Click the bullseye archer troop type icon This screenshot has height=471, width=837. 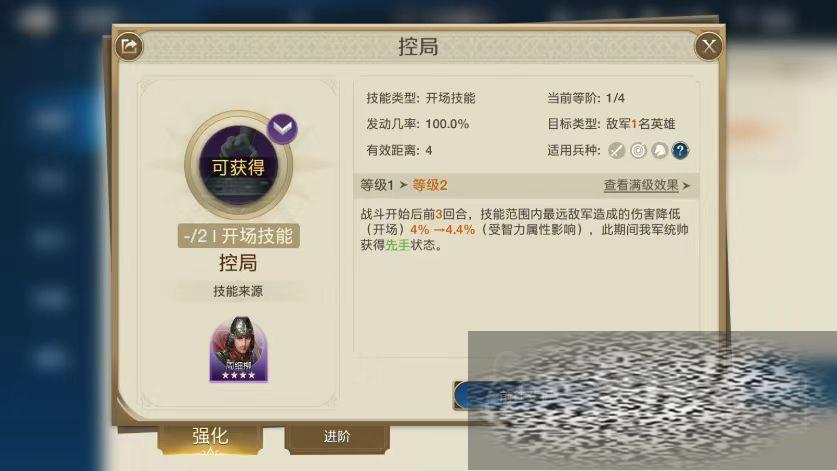(x=638, y=151)
